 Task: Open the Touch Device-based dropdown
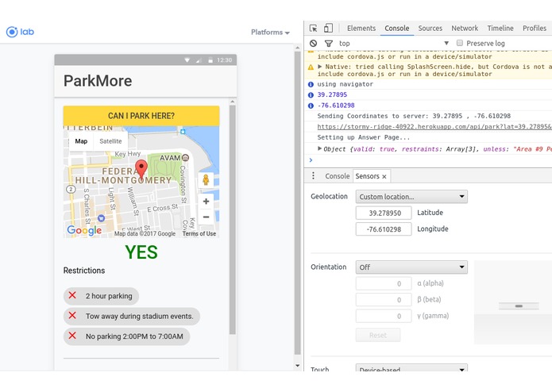[x=411, y=367]
